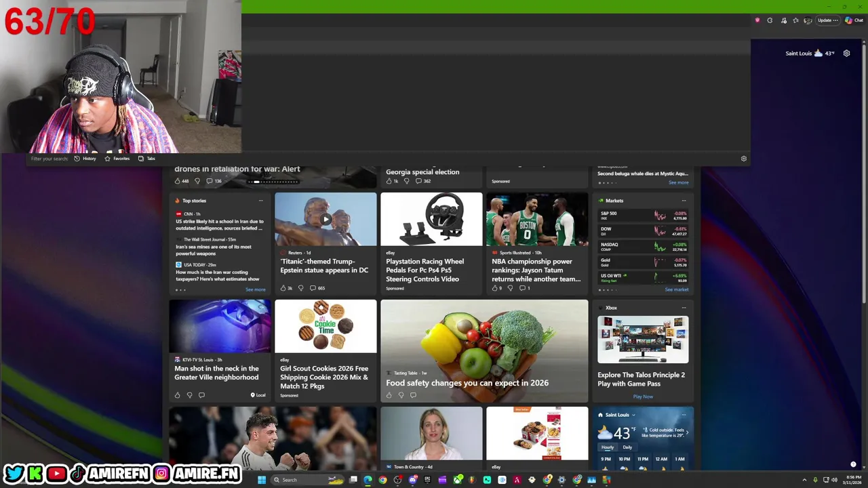Open the page settings gear beside the weather
Viewport: 868px width, 488px height.
click(846, 53)
